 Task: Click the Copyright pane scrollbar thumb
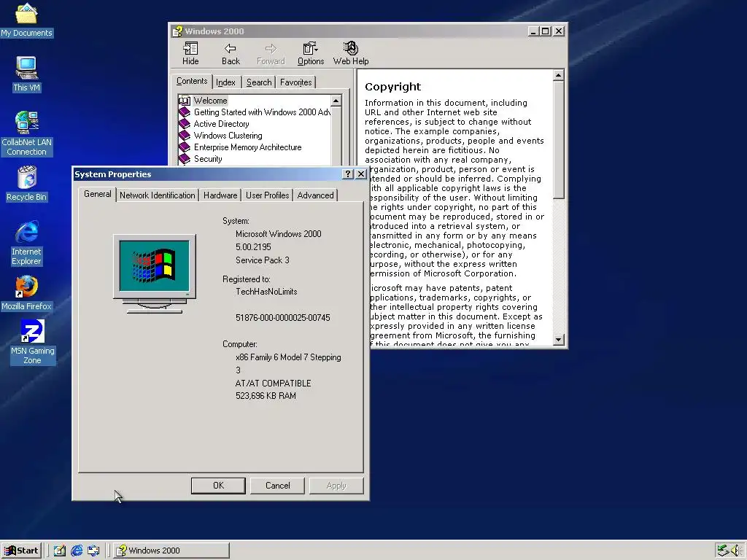(x=559, y=139)
